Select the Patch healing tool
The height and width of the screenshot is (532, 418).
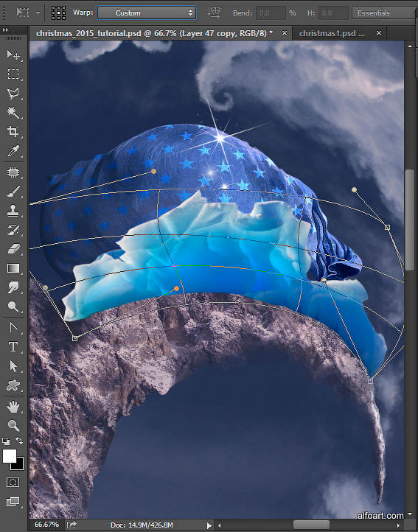tap(13, 172)
